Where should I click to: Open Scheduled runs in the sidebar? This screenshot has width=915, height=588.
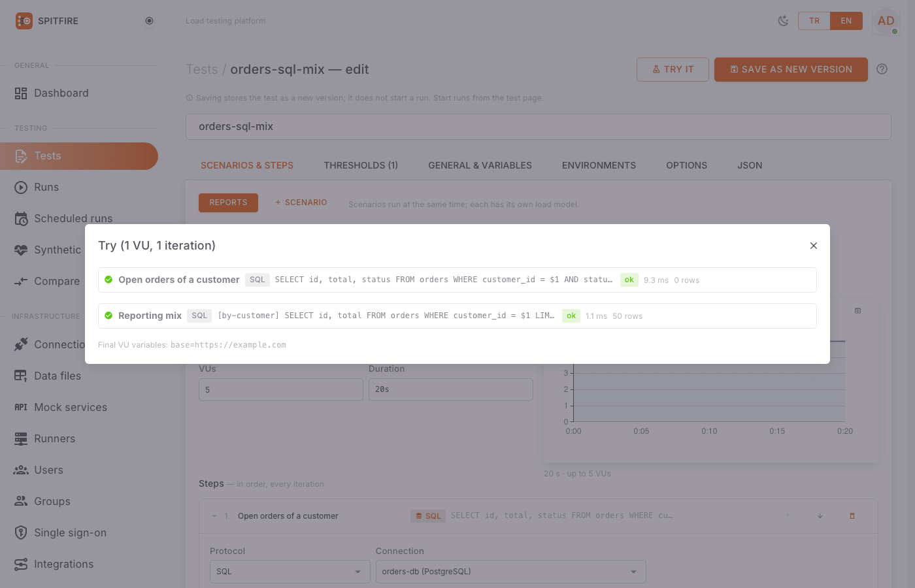(79, 219)
